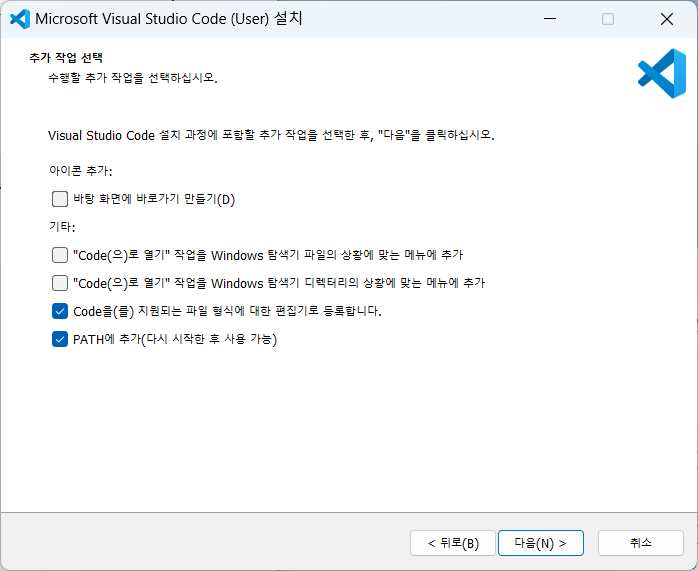This screenshot has height=571, width=698.
Task: Click the Visual Studio Code 설치 과정 instruction text
Action: (271, 135)
